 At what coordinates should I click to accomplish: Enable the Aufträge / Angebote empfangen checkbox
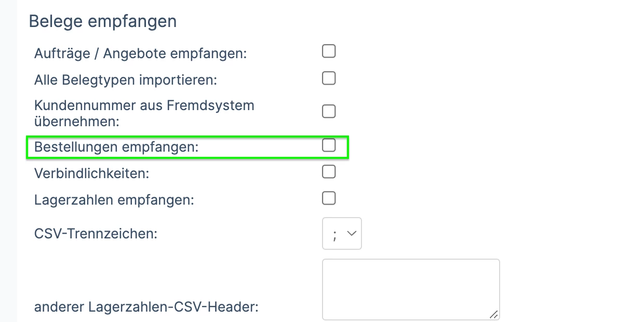(x=329, y=51)
